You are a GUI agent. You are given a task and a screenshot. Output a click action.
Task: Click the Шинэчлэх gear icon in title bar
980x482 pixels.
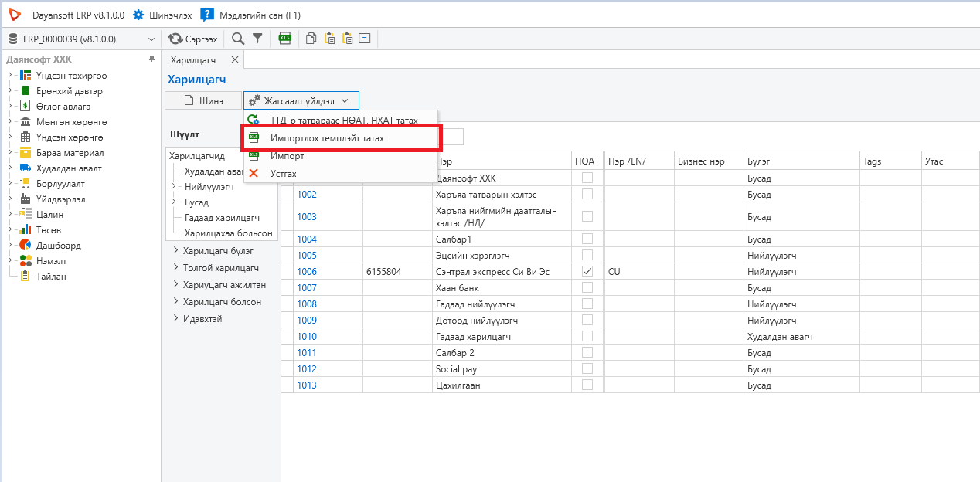click(138, 15)
